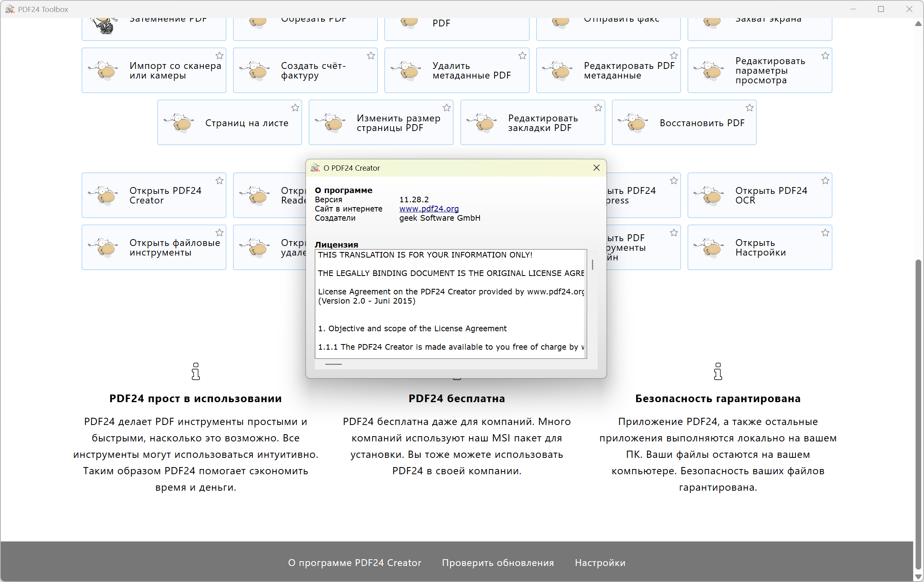Close the О PDF24 Creator dialog
The height and width of the screenshot is (582, 924).
(596, 168)
